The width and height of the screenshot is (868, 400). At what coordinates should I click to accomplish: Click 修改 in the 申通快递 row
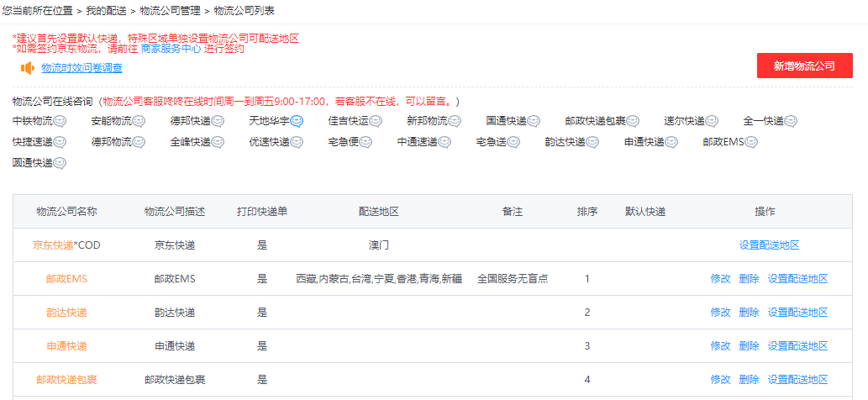(721, 346)
